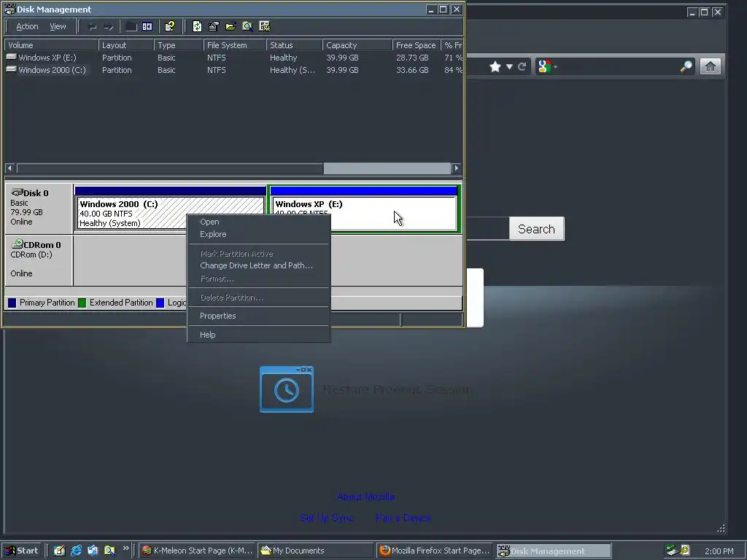Click the Up one level toolbar icon
The image size is (747, 560).
131,27
